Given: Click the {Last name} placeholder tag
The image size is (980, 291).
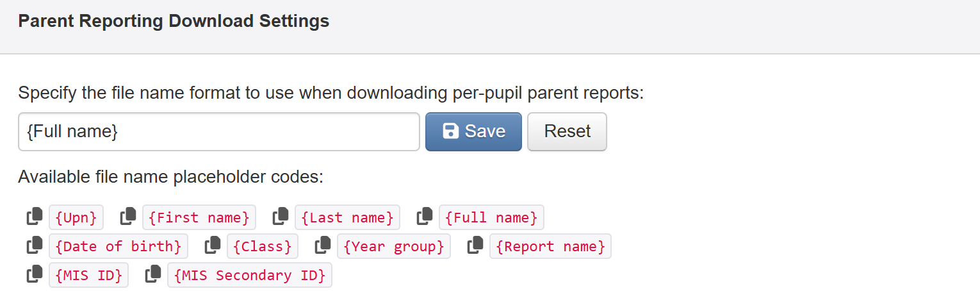Looking at the screenshot, I should click(x=348, y=217).
